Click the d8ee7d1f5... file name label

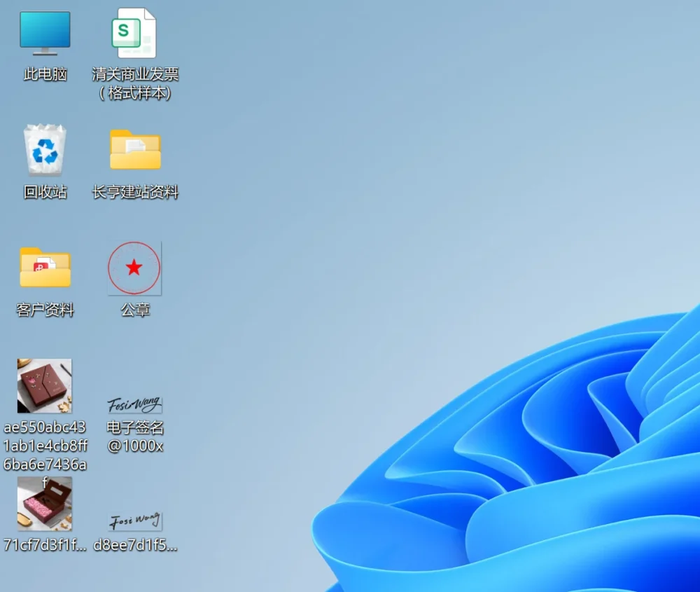(x=135, y=545)
